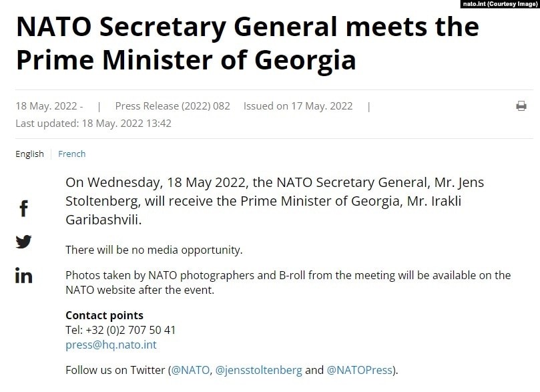This screenshot has height=392, width=540.
Task: Select the English language option
Action: [x=29, y=154]
